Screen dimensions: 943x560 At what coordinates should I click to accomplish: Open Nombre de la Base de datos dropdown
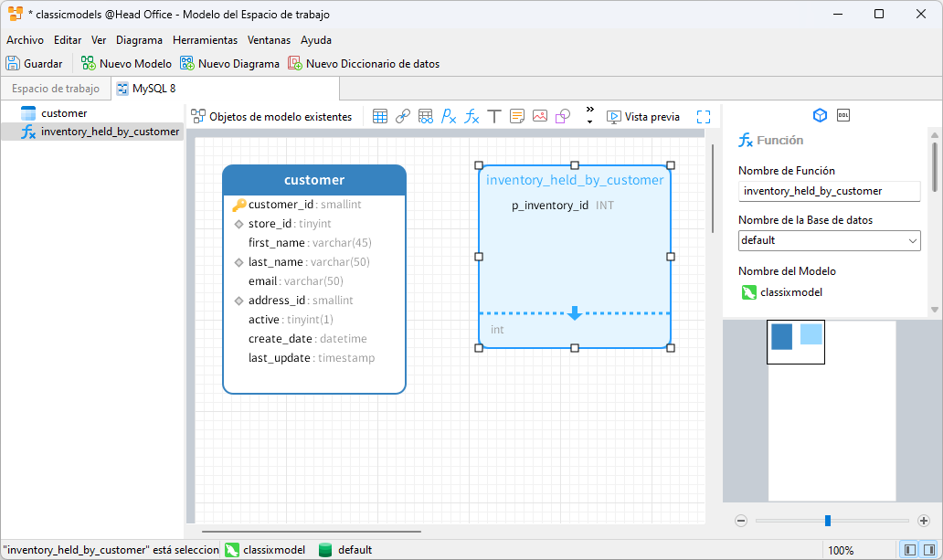pos(830,240)
